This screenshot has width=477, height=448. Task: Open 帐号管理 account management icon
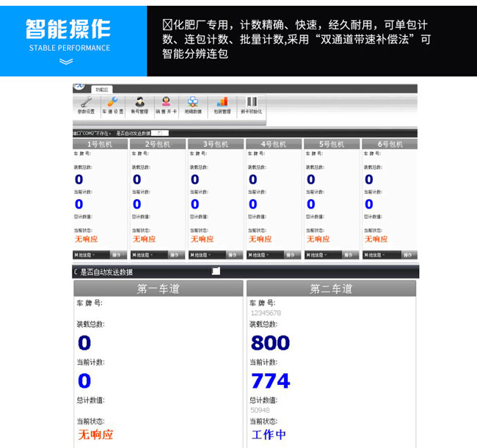pos(139,104)
